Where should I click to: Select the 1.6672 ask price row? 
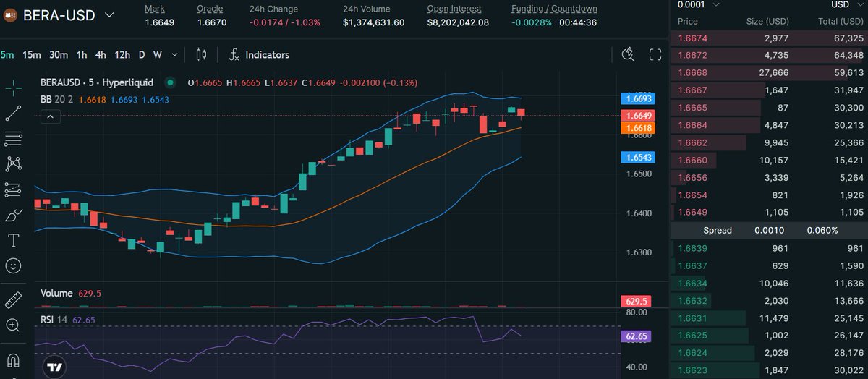(x=769, y=55)
